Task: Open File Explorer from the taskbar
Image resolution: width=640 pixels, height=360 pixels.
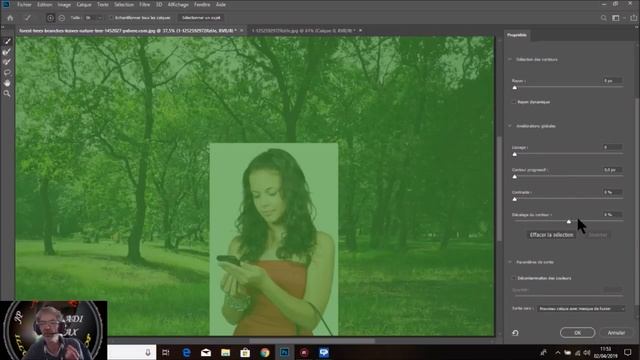Action: click(x=226, y=353)
